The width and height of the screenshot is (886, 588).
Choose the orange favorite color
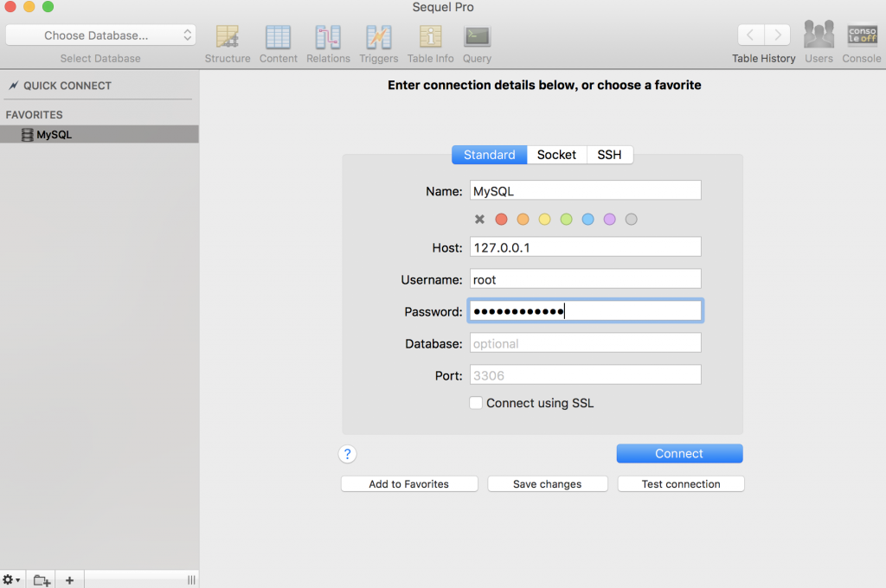[x=523, y=219]
